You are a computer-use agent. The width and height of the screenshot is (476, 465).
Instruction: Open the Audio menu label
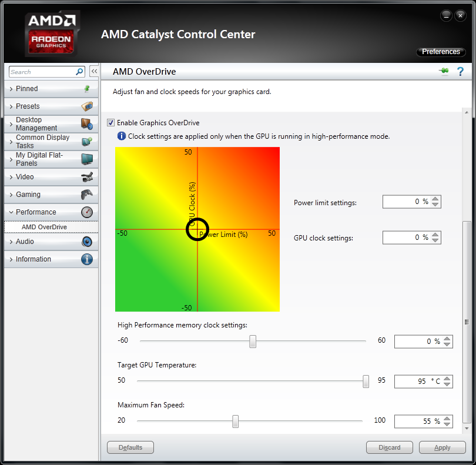(x=25, y=242)
